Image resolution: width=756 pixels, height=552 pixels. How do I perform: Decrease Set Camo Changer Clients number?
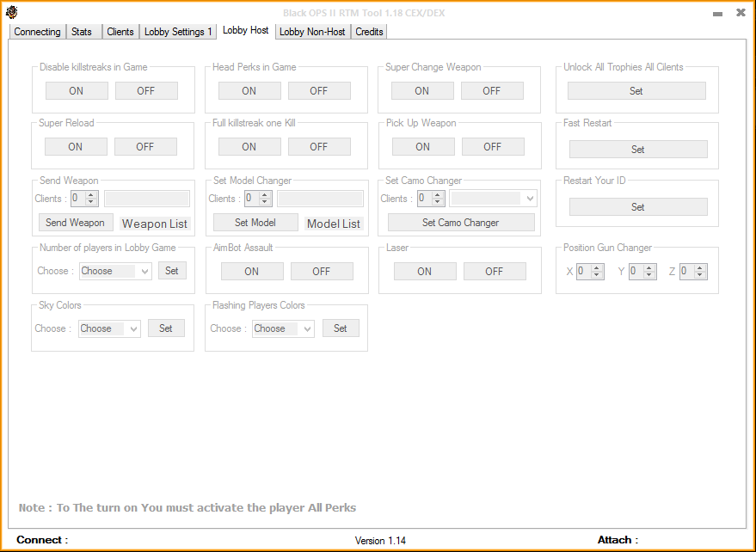438,201
